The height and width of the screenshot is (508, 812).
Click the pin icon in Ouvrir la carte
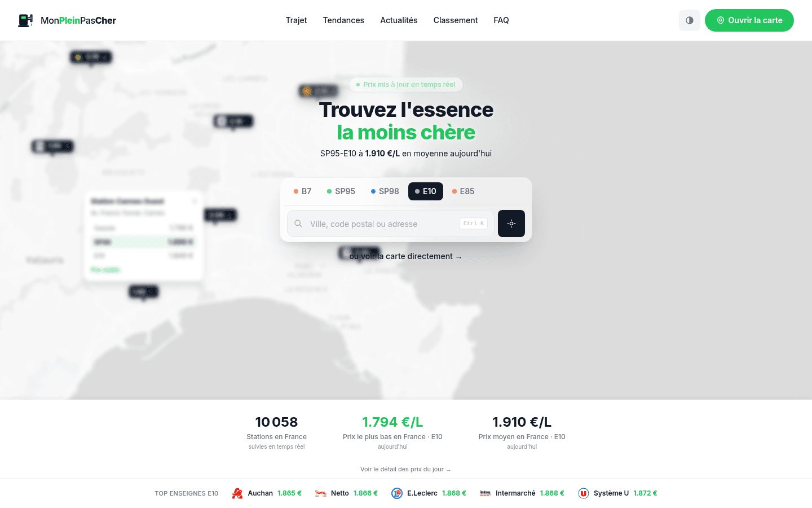click(x=720, y=20)
